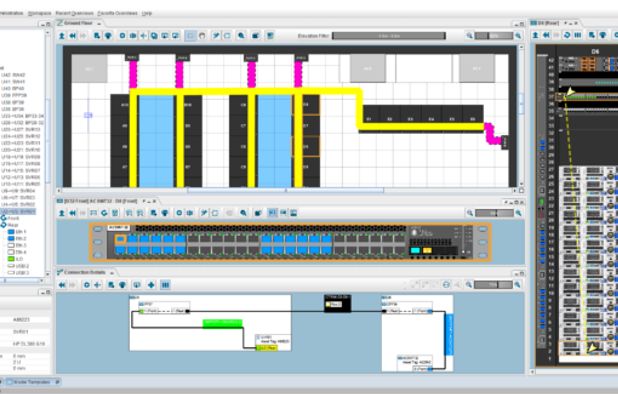This screenshot has width=618, height=394.
Task: Toggle the columns layout icon in Connection Details toolbar
Action: (x=165, y=285)
